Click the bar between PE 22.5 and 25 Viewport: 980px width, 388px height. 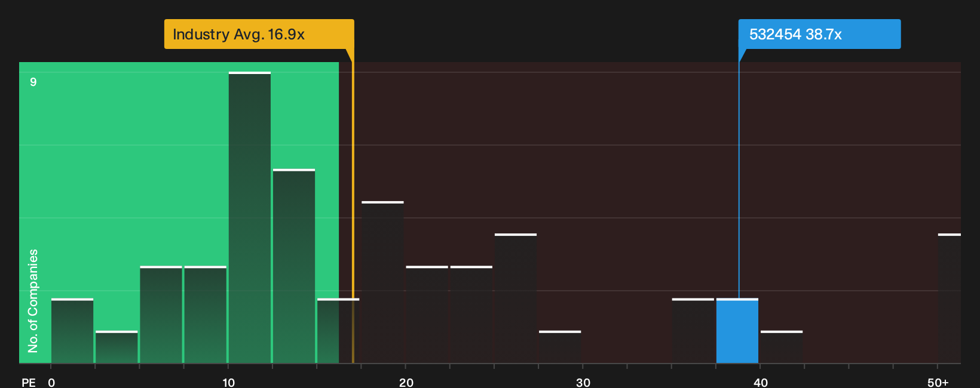[x=471, y=315]
